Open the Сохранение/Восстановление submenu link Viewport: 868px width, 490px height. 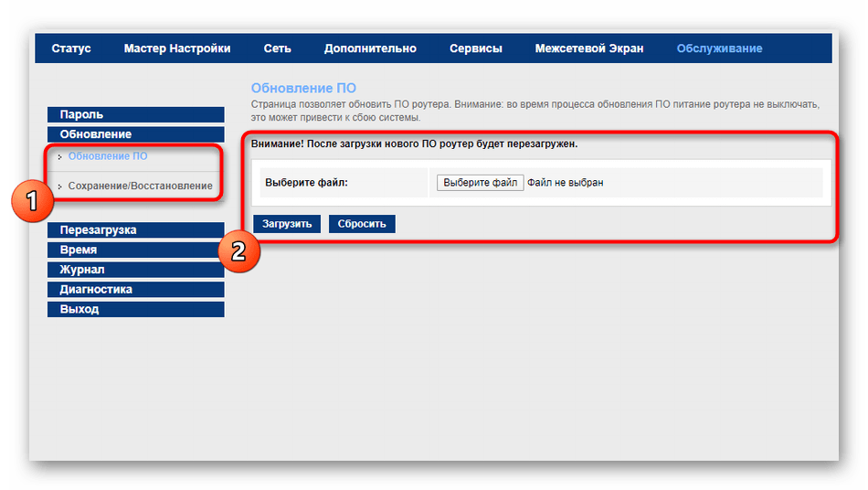click(140, 186)
